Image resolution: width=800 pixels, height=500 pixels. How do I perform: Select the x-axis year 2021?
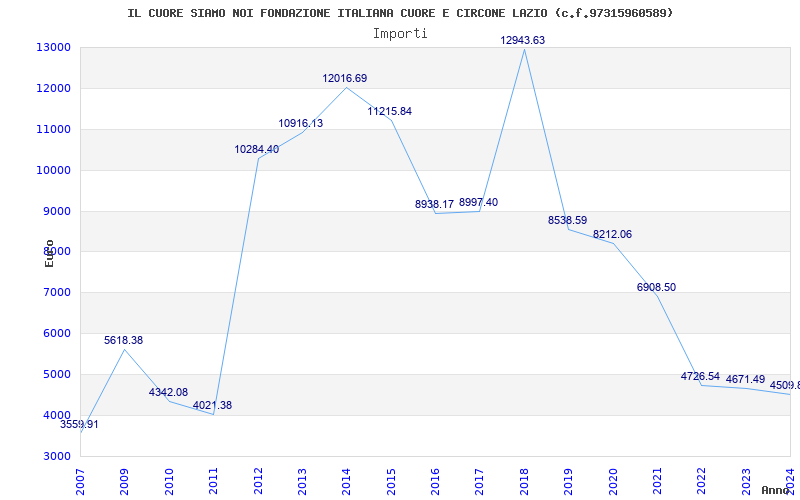coord(657,481)
